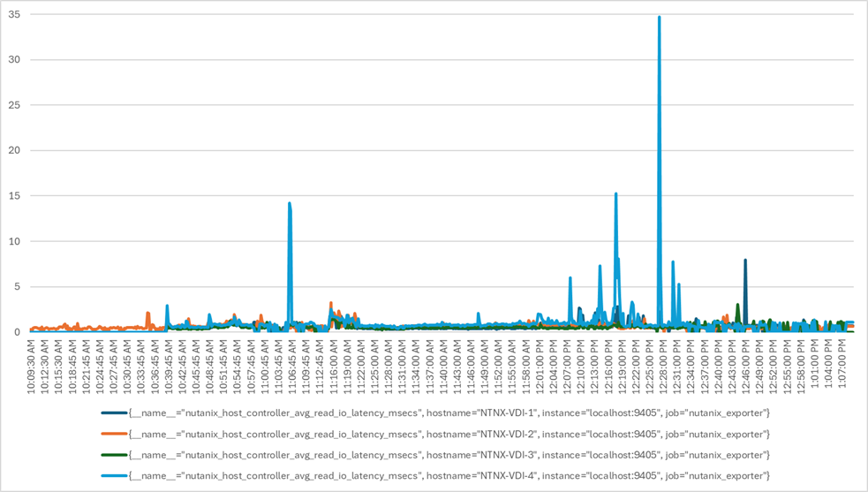
Task: Click the 12:46:00 PM time axis label
Action: click(x=745, y=367)
